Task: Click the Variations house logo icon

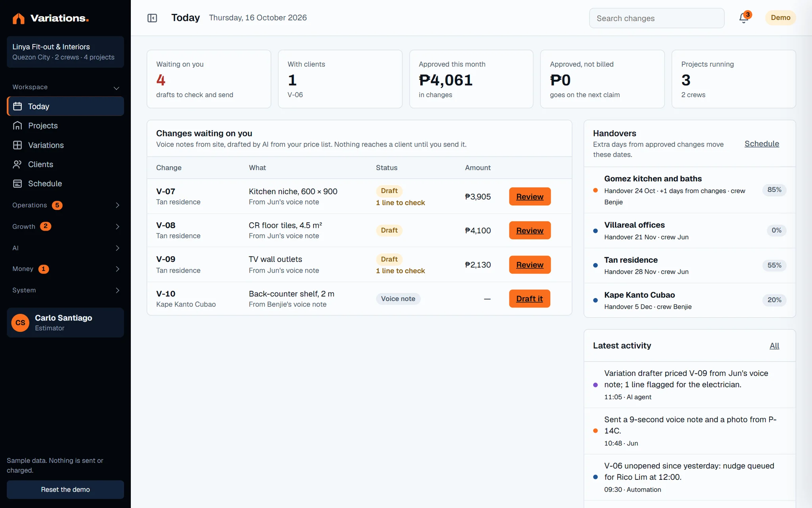Action: [18, 18]
